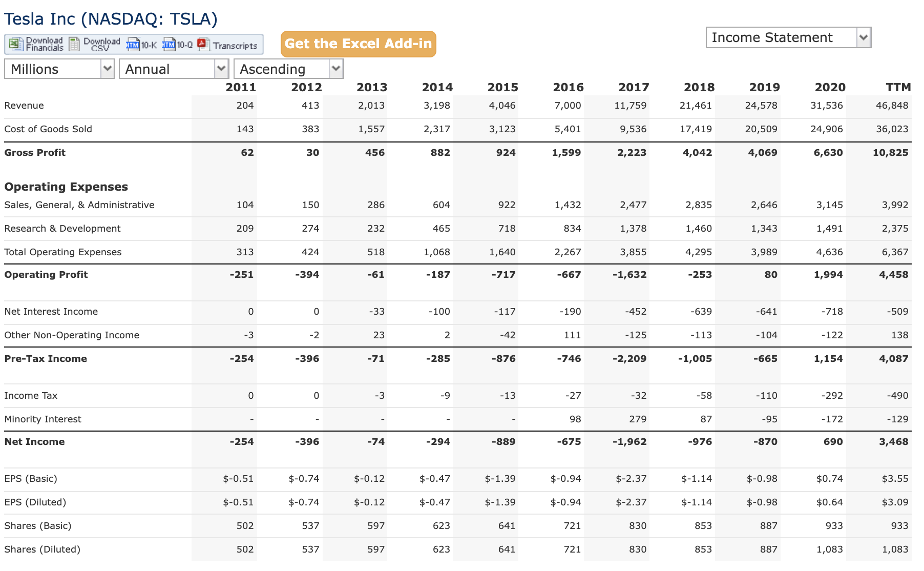The image size is (924, 571).
Task: Click TTM R&D value 2,375
Action: click(x=895, y=229)
